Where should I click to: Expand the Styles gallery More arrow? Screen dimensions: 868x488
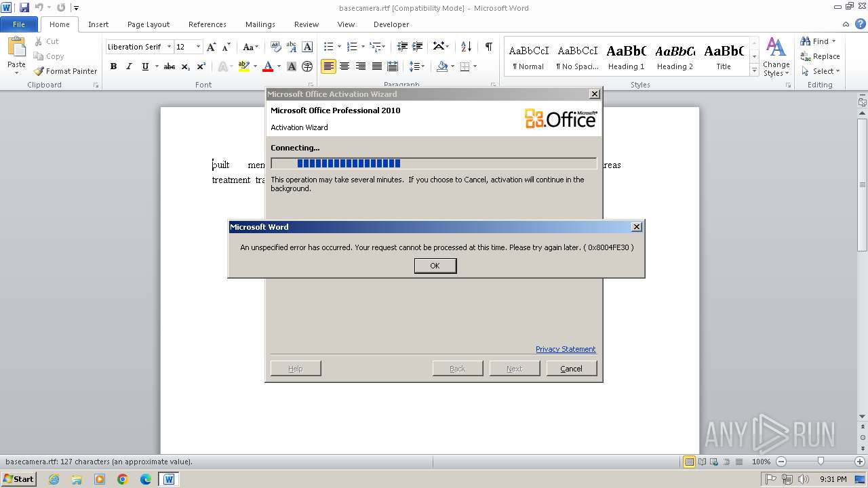click(754, 70)
